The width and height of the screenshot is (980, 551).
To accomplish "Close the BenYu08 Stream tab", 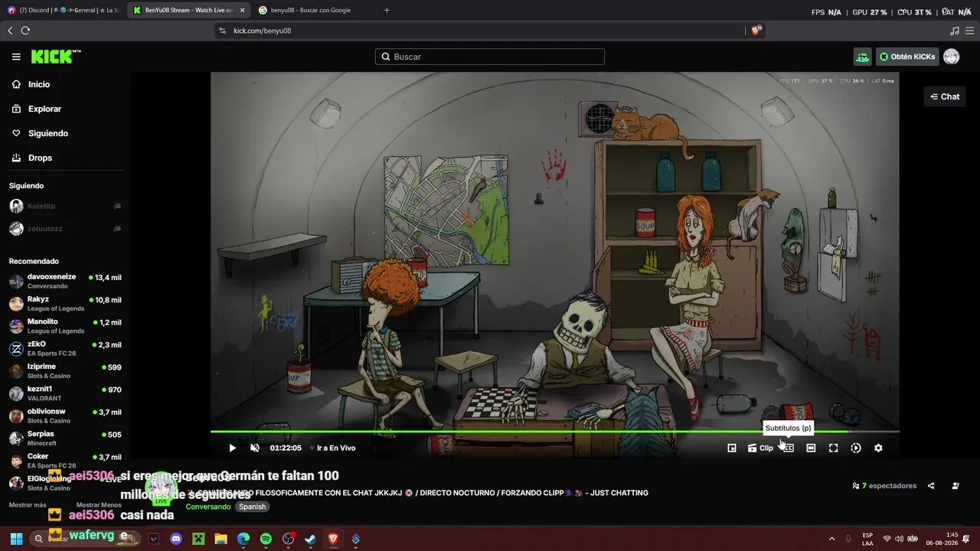I will click(x=242, y=10).
